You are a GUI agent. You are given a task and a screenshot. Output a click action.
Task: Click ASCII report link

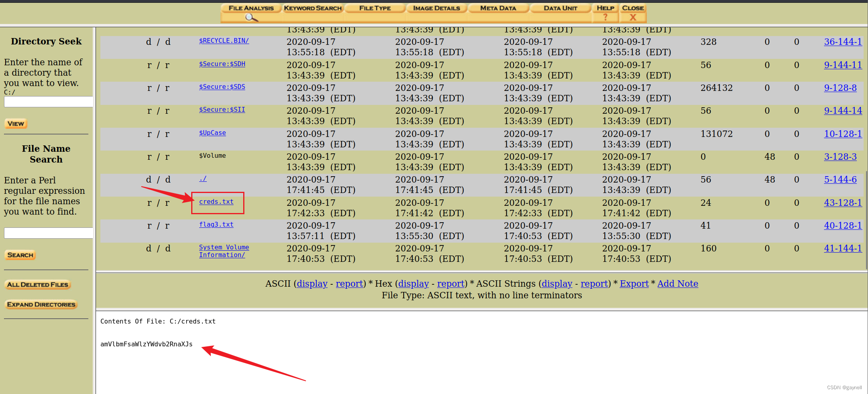(x=349, y=284)
